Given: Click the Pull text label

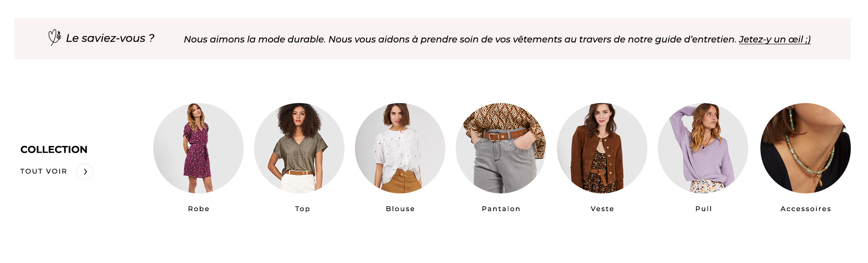Looking at the screenshot, I should tap(704, 209).
